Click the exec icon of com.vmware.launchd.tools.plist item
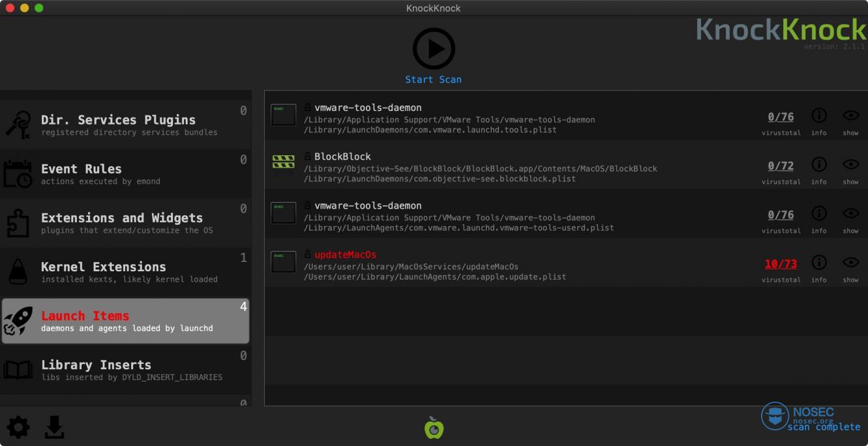 pyautogui.click(x=284, y=115)
